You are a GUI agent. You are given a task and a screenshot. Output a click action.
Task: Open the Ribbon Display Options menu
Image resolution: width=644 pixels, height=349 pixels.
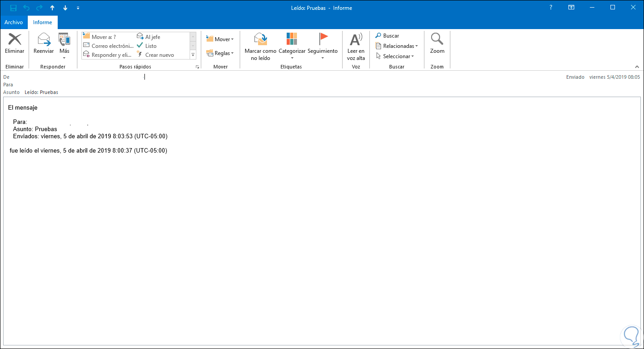[x=571, y=8]
